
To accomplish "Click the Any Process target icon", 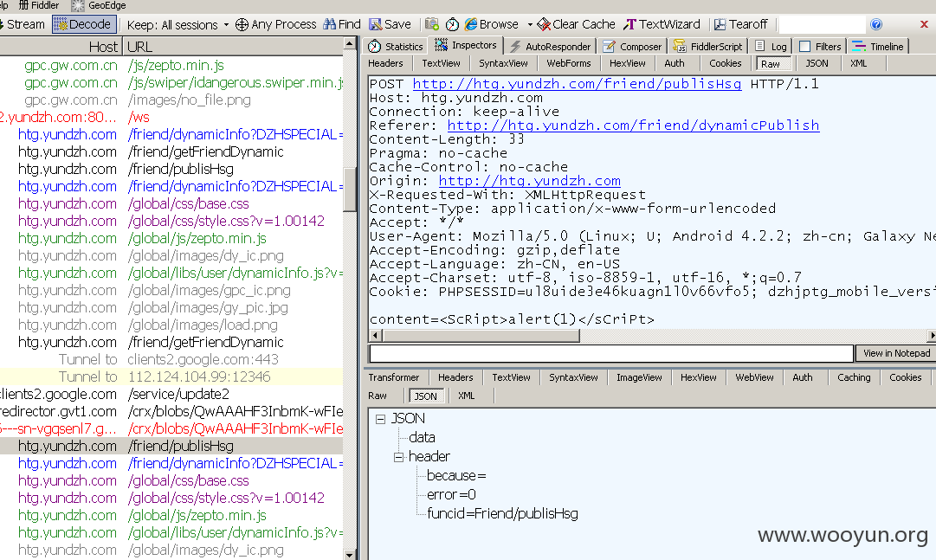I will [242, 24].
